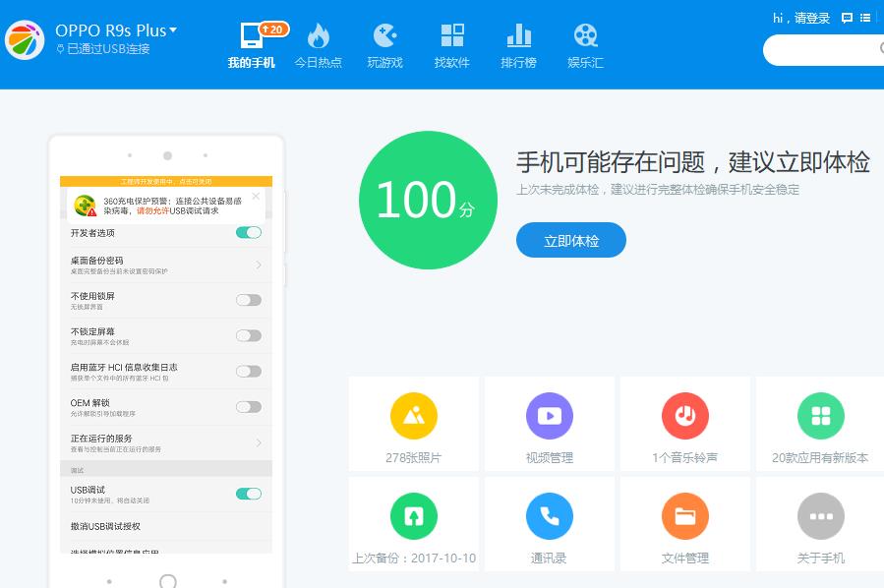
Task: Click the search input field
Action: 824,50
